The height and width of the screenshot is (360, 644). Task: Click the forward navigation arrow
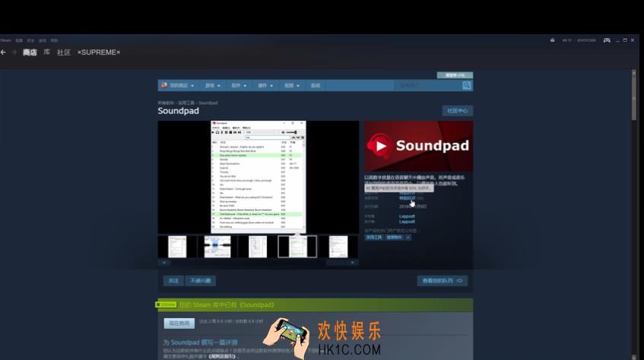[14, 53]
